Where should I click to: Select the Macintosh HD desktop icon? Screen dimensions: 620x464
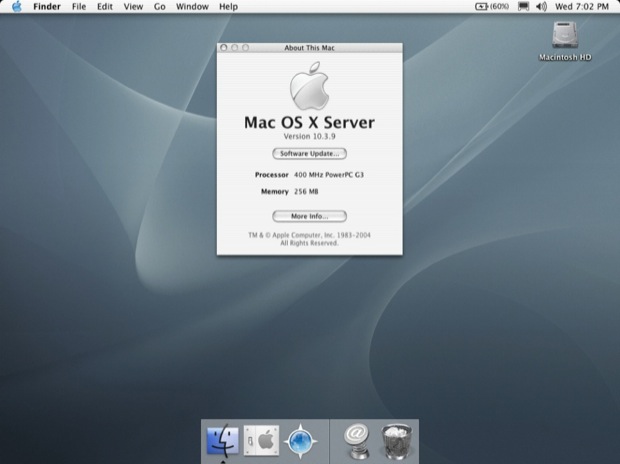[565, 41]
